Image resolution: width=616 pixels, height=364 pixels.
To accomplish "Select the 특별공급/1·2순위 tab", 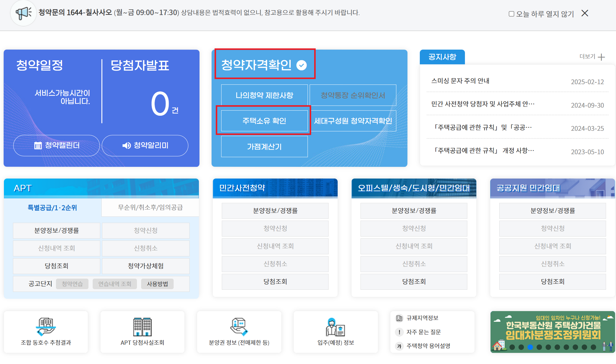I will [52, 207].
